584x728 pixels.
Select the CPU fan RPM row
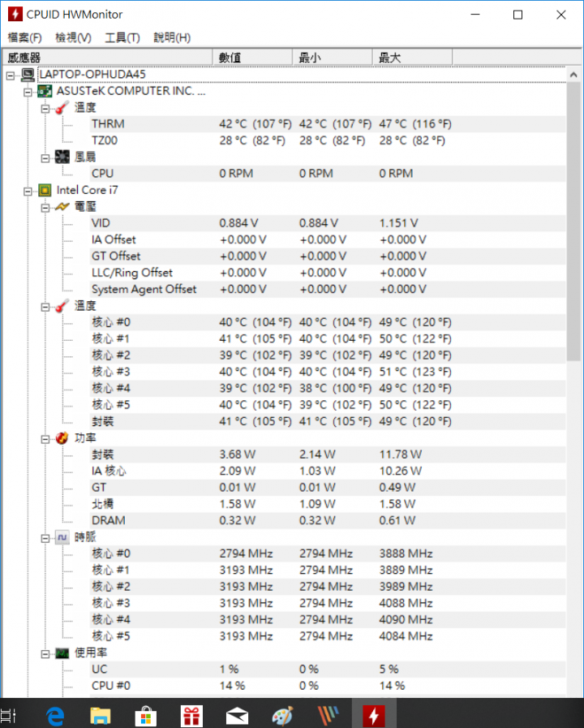point(328,174)
